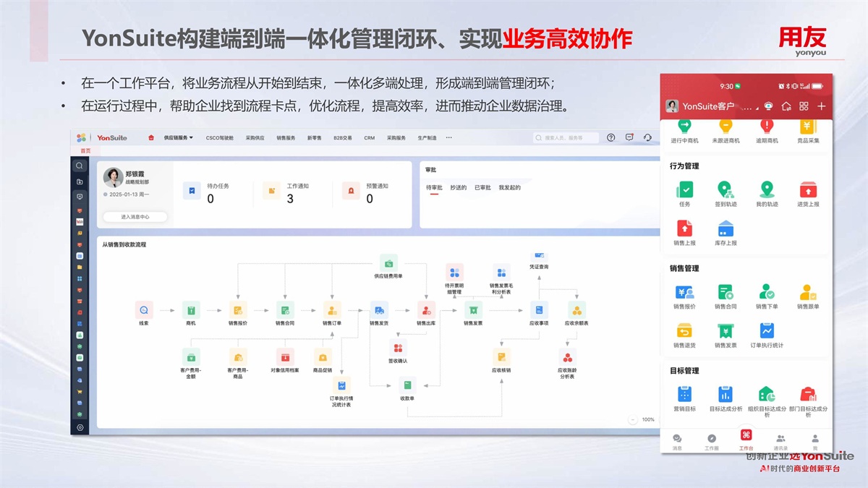868x488 pixels.
Task: Open the 营销目标 mobile icon
Action: (684, 395)
